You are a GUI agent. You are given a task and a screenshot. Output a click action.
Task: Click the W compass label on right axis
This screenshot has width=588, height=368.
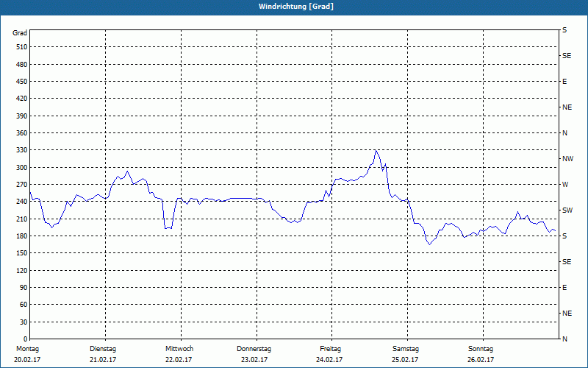click(565, 185)
